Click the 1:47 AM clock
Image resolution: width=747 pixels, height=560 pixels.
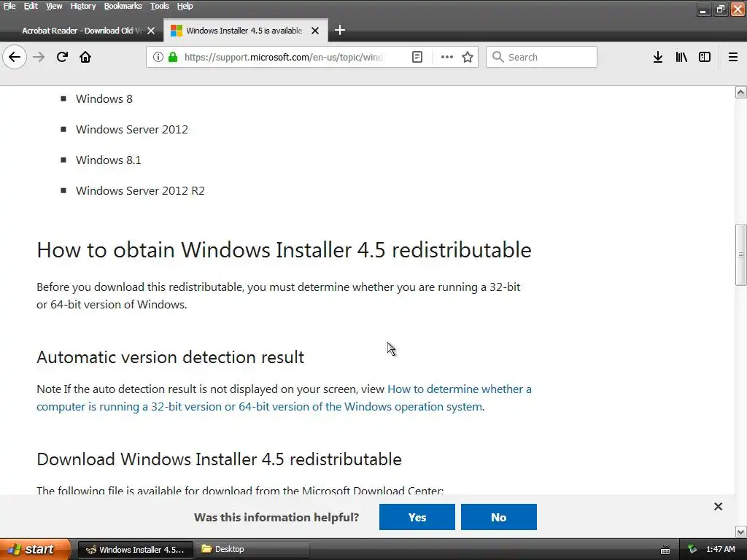point(720,550)
